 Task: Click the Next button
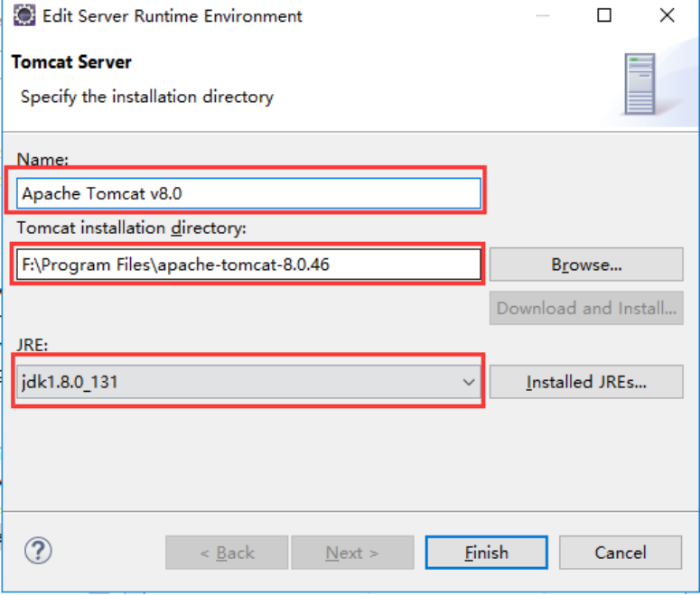pyautogui.click(x=352, y=553)
